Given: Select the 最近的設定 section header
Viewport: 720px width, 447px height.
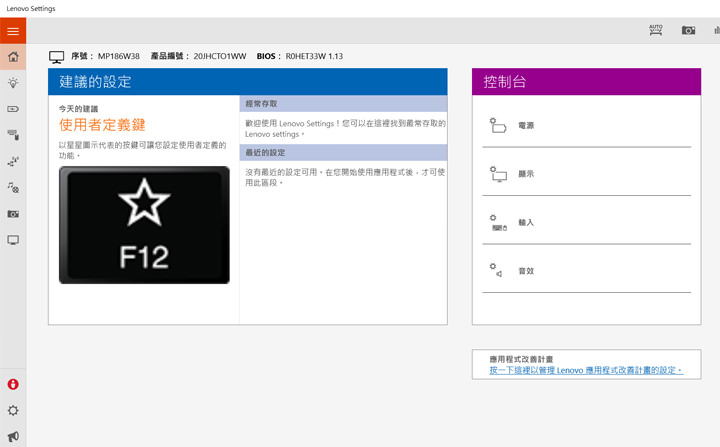Looking at the screenshot, I should point(343,153).
